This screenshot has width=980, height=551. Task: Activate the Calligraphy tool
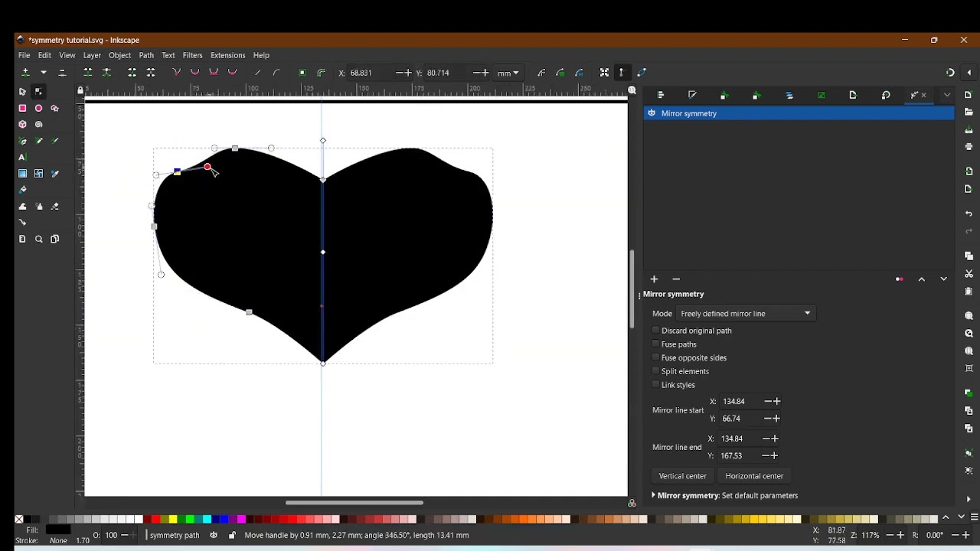[x=55, y=142]
